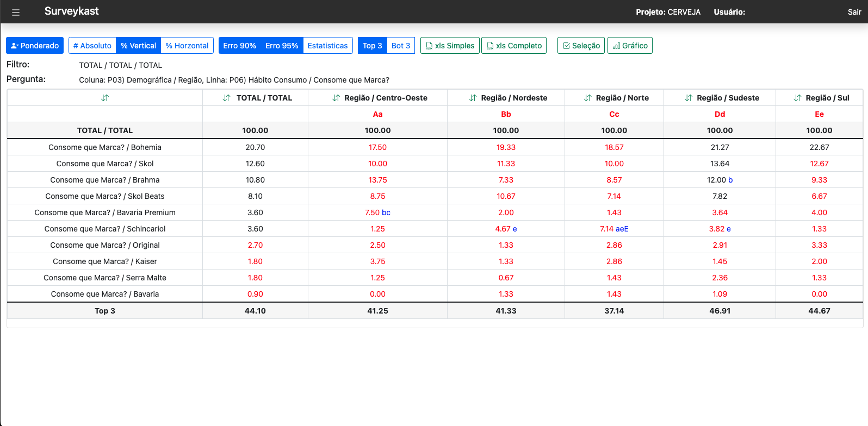Click the Bohemia row label
868x426 pixels.
pos(105,147)
